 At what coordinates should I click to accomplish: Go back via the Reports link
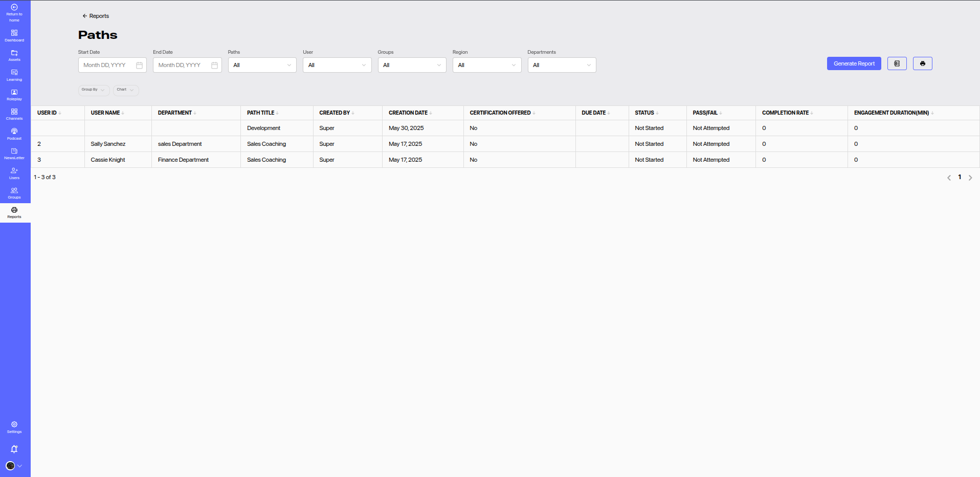pyautogui.click(x=96, y=16)
